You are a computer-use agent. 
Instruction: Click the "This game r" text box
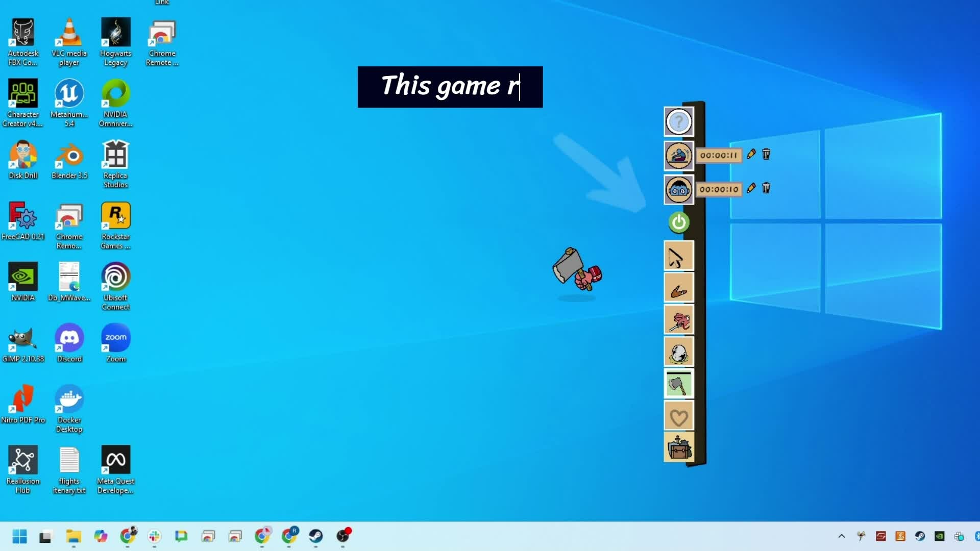click(450, 87)
